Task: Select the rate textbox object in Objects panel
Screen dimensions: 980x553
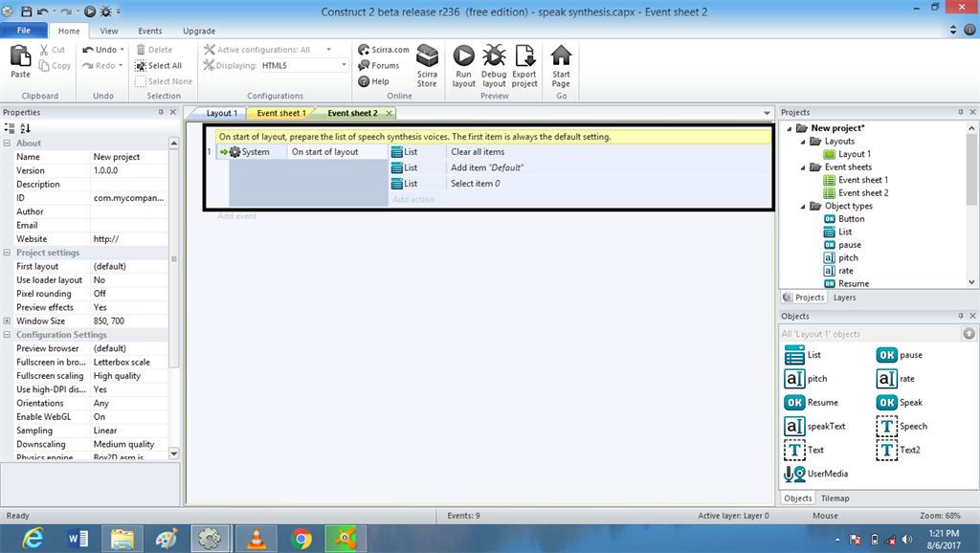Action: (896, 379)
